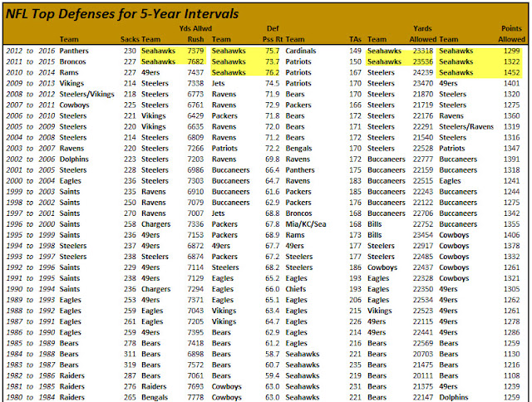
Task: Click highlighted pass rating value 76.2
Action: click(x=272, y=72)
